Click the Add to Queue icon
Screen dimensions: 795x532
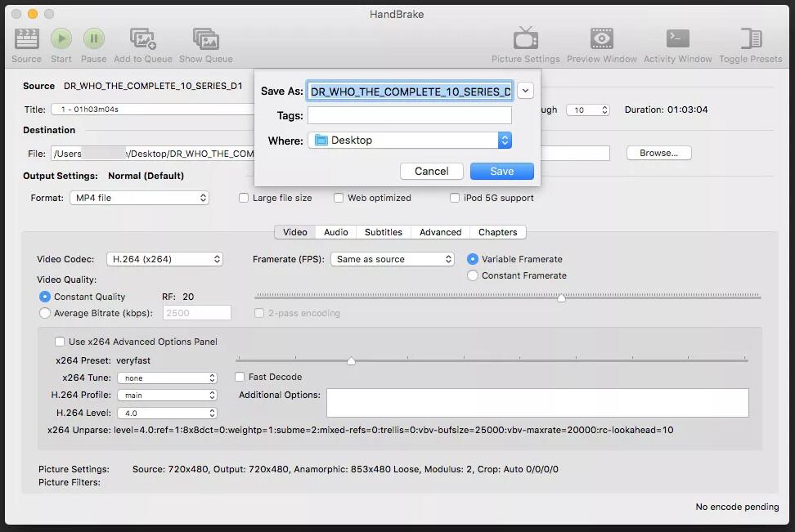(x=143, y=39)
